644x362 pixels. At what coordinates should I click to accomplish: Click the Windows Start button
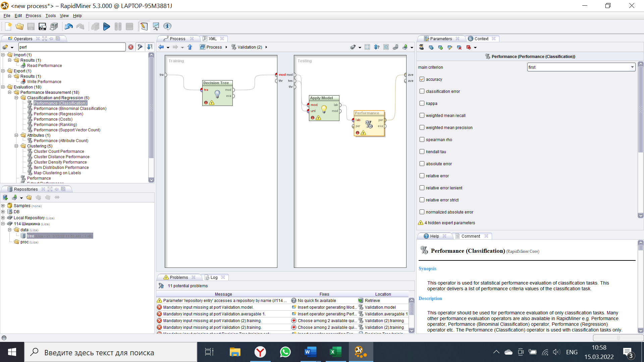click(12, 352)
